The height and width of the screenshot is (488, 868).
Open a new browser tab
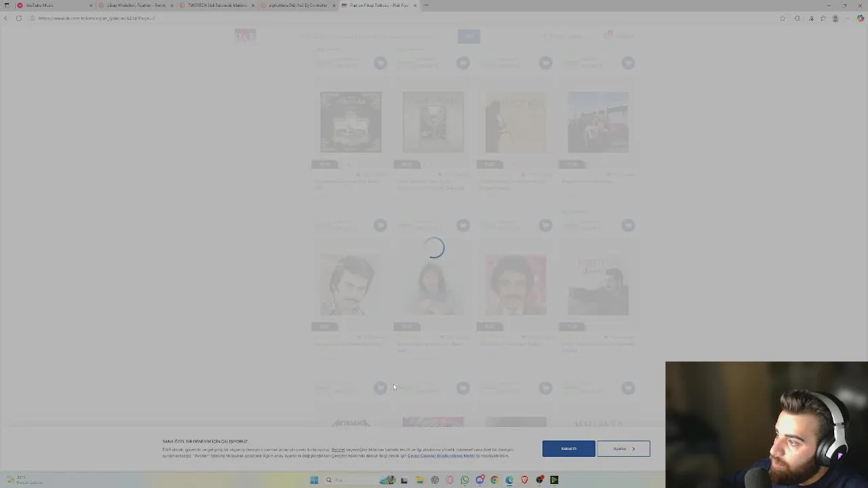[x=426, y=5]
